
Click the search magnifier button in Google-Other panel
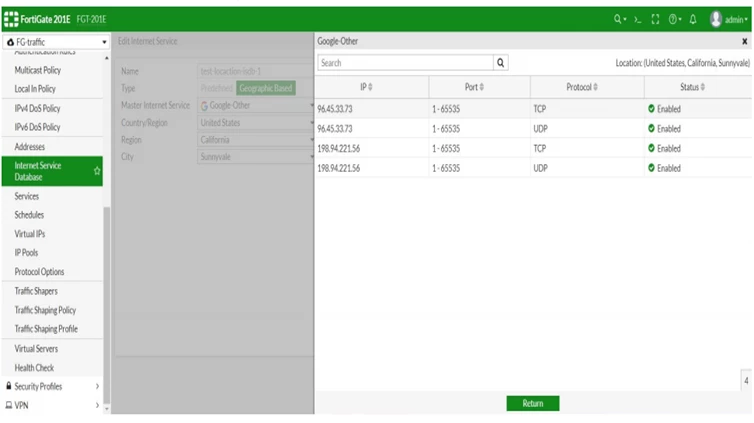click(501, 62)
